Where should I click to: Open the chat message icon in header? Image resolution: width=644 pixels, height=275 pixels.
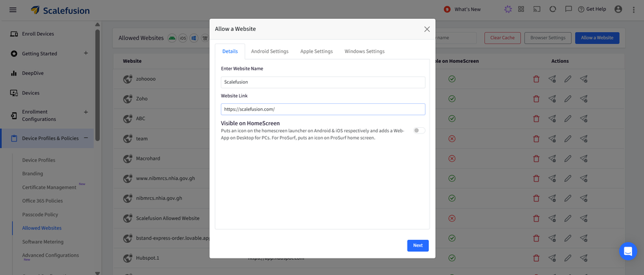click(x=569, y=9)
